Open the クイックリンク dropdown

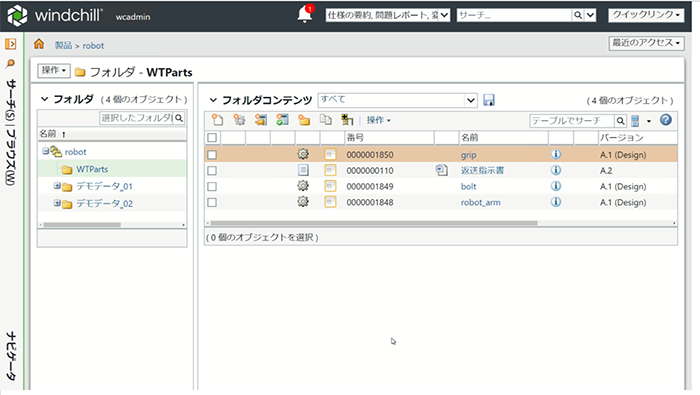pyautogui.click(x=646, y=15)
